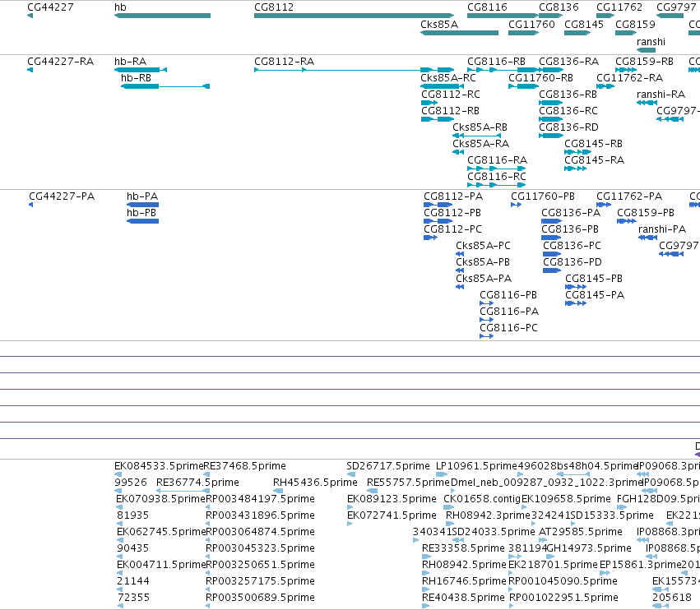
Task: Click EST label RE55757.5prime
Action: tap(409, 483)
